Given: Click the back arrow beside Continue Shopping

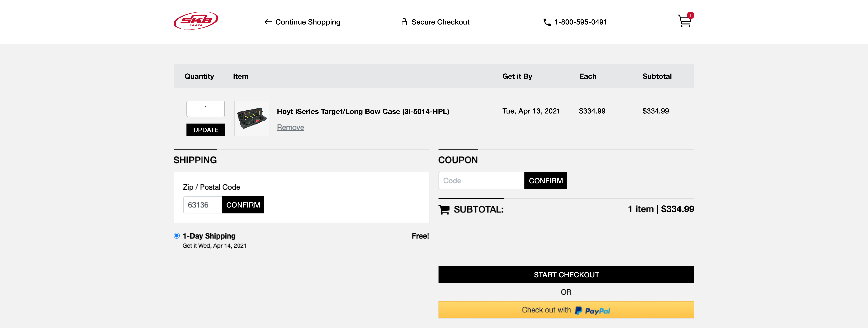Looking at the screenshot, I should [268, 22].
